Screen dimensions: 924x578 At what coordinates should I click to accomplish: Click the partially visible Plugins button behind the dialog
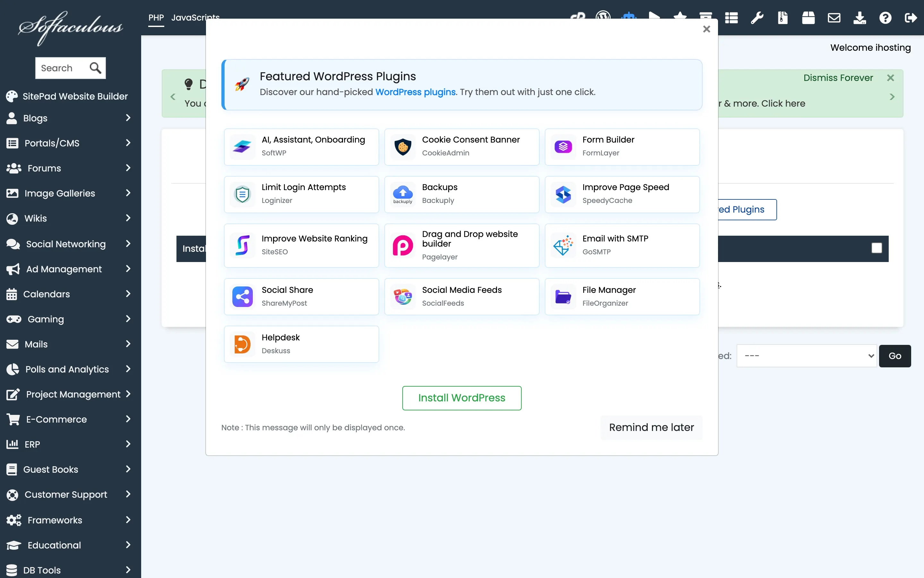click(x=747, y=209)
